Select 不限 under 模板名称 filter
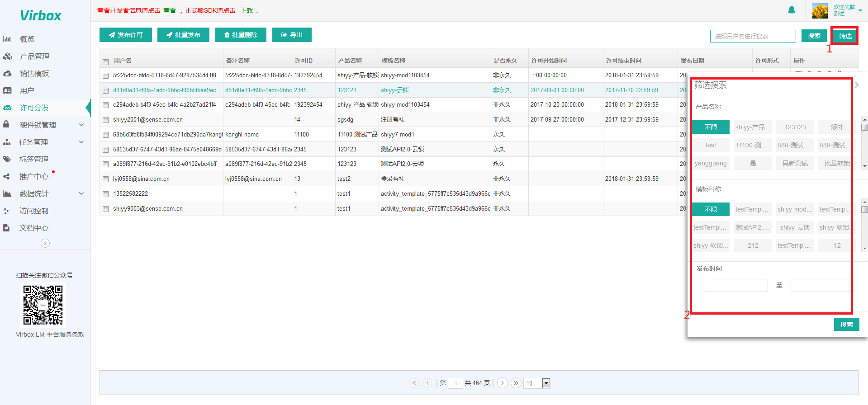 click(x=711, y=209)
